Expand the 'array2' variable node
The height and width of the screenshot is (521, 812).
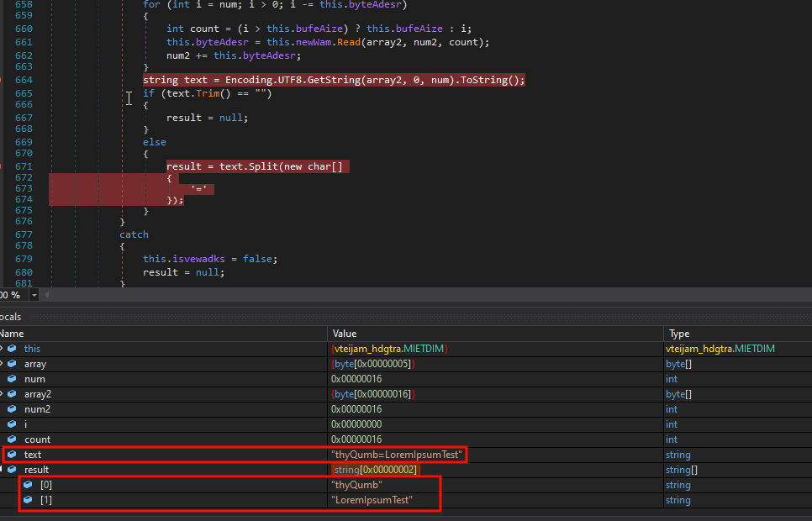[x=2, y=394]
